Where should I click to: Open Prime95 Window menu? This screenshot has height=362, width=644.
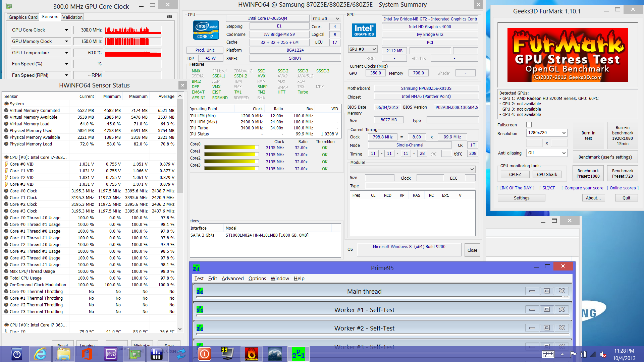[280, 279]
